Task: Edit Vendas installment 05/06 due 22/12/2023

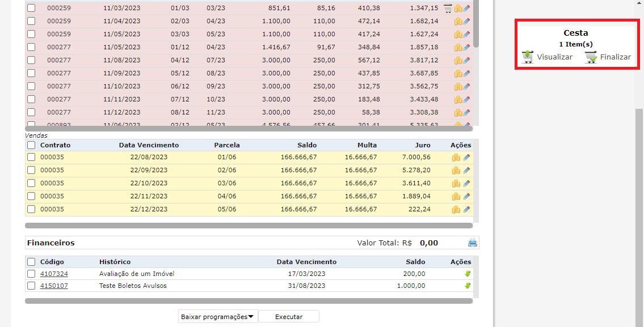Action: coord(466,210)
